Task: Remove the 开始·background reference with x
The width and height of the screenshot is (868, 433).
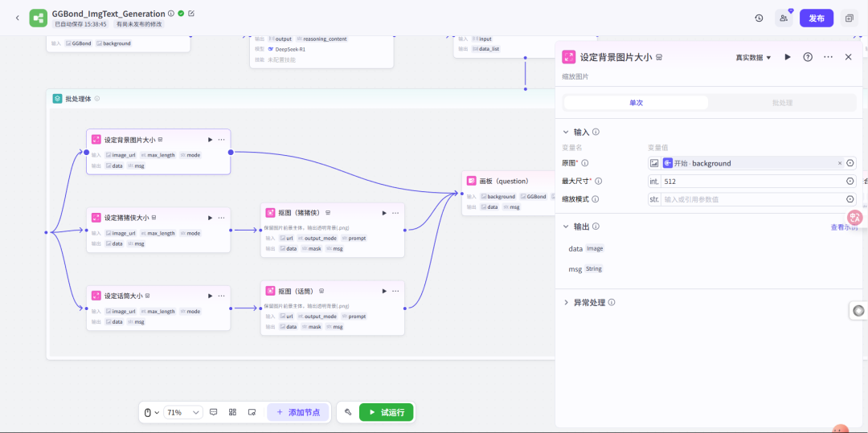Action: tap(839, 163)
